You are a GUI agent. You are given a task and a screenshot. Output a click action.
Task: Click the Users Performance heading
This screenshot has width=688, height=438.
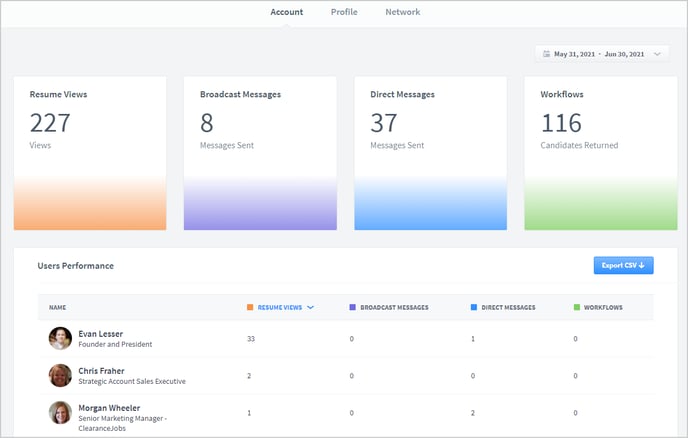click(x=75, y=266)
